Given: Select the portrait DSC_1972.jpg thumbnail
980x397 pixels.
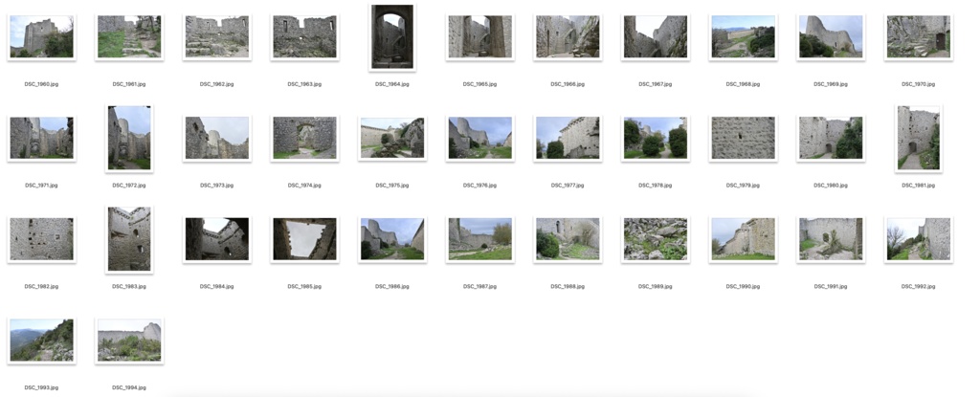Looking at the screenshot, I should coord(129,138).
